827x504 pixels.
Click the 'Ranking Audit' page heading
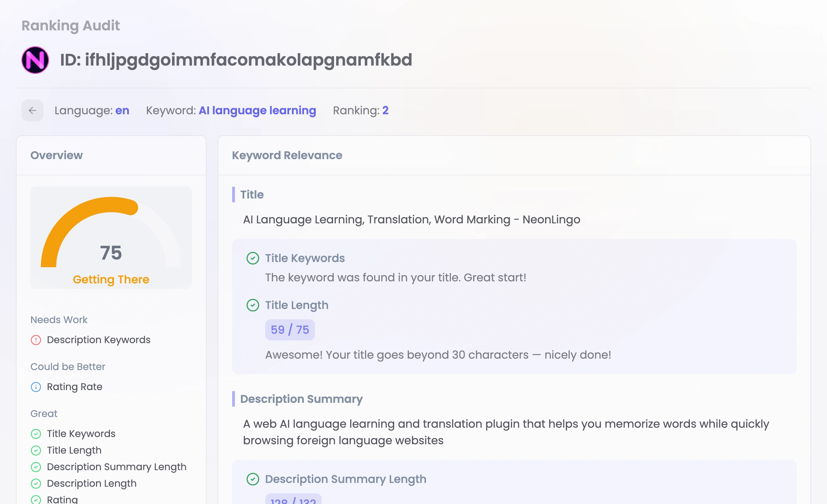point(71,26)
